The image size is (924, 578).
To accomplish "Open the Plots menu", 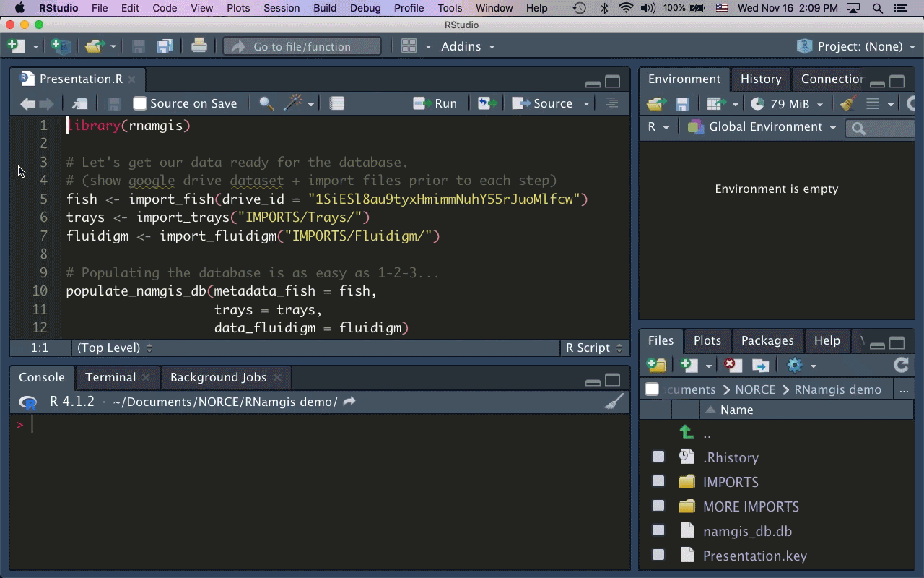I will [238, 8].
